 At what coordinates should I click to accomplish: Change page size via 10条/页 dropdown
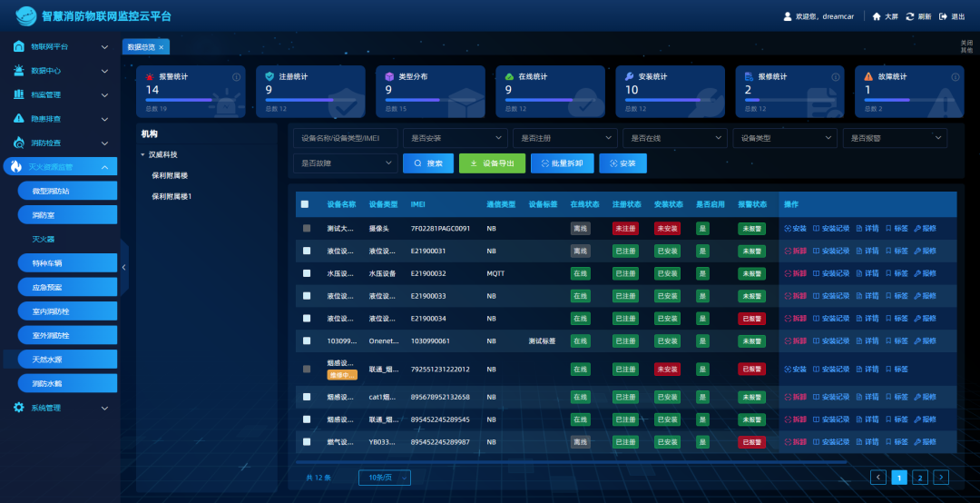click(385, 477)
